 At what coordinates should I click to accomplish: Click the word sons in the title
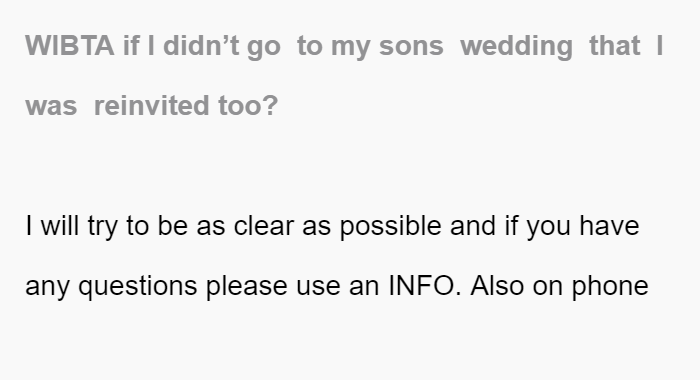point(411,46)
